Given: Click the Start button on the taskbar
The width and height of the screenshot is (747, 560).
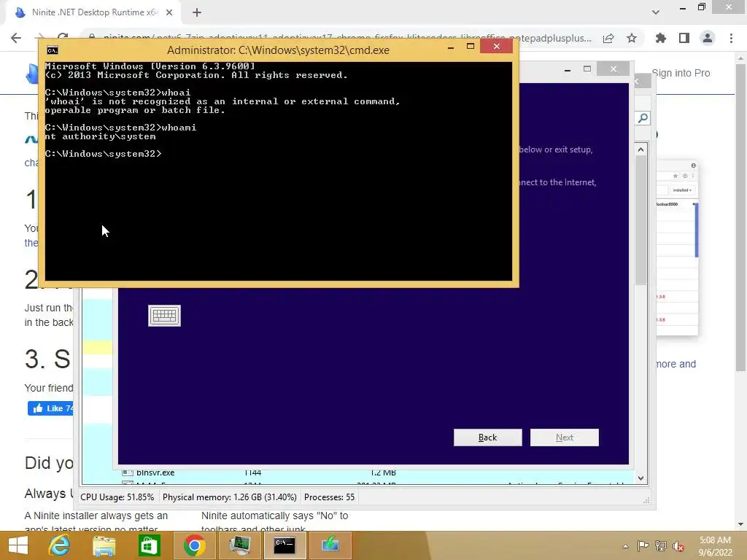Looking at the screenshot, I should [x=18, y=545].
